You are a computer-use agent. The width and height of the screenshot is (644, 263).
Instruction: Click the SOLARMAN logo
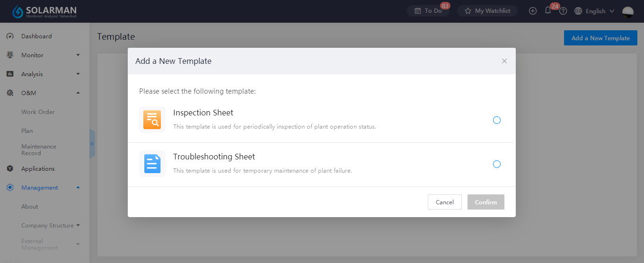[44, 11]
